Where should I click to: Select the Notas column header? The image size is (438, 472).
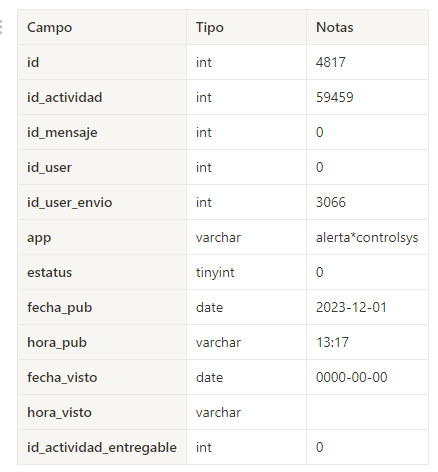[x=367, y=27]
